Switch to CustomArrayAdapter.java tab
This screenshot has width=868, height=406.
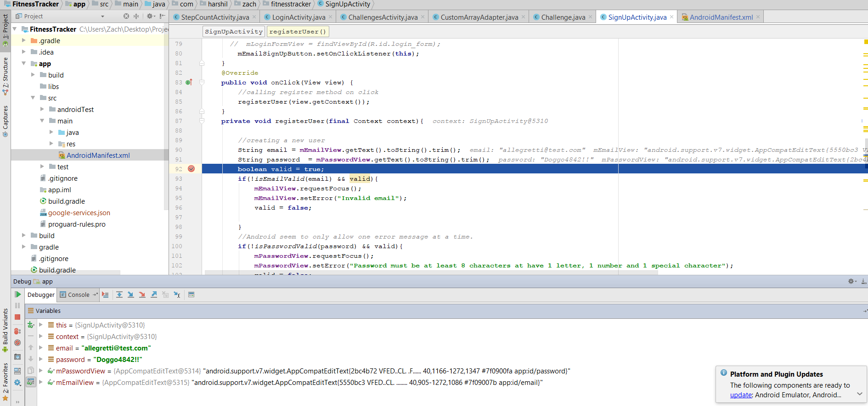click(479, 17)
